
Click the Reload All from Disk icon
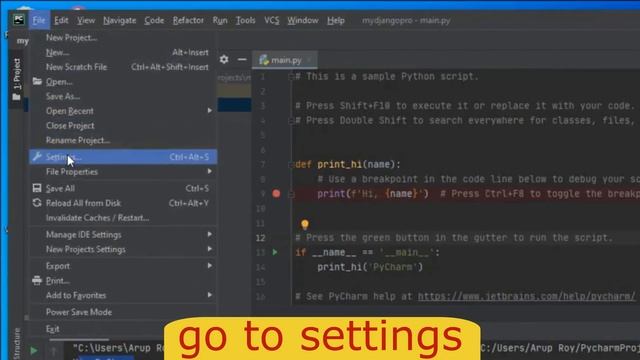click(37, 202)
